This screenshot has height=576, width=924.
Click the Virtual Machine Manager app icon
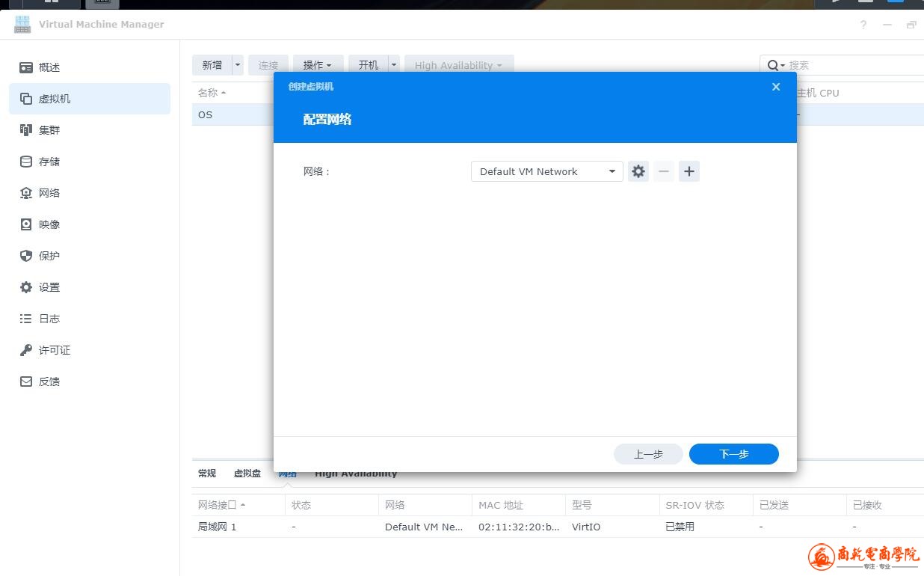[22, 24]
